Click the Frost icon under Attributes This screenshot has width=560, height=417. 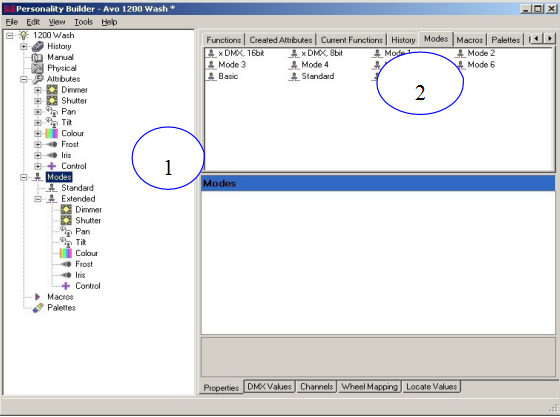pyautogui.click(x=52, y=144)
